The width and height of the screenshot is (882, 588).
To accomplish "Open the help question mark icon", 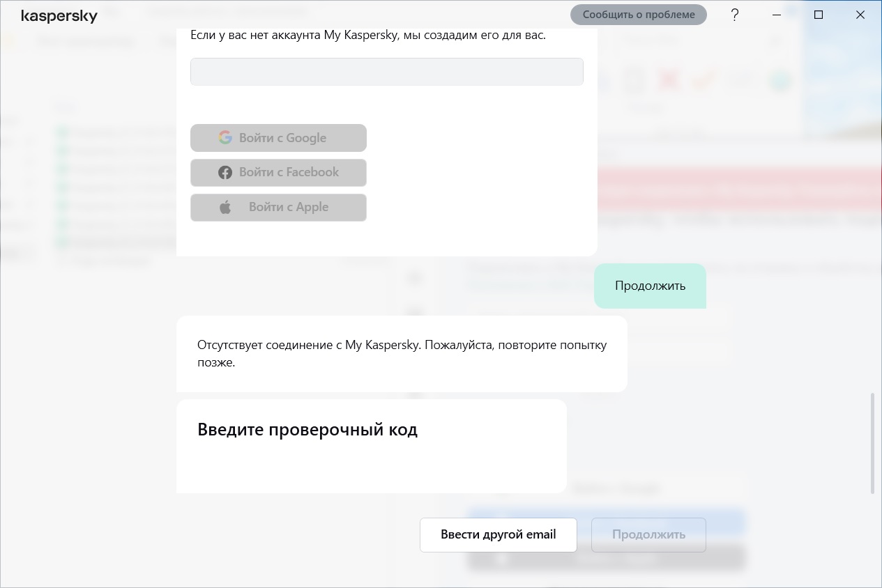I will pos(735,15).
